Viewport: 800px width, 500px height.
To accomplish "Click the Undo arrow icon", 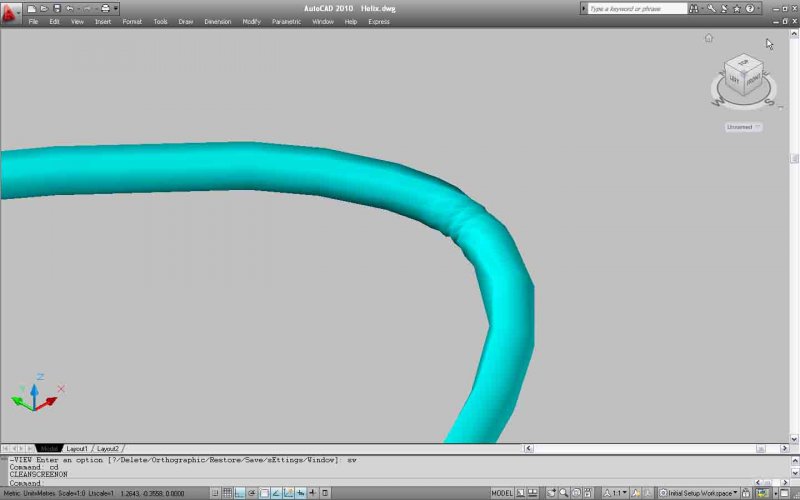I will click(69, 9).
